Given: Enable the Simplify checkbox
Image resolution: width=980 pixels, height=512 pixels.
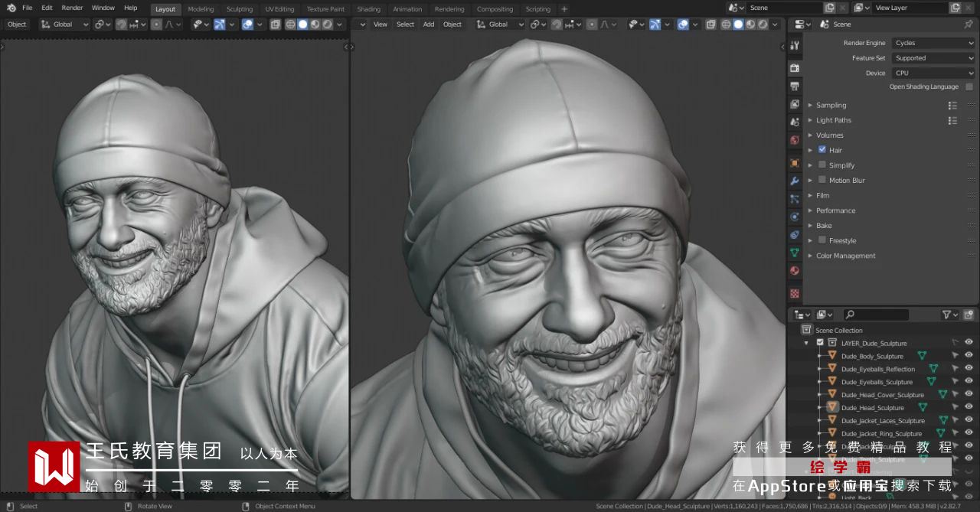Looking at the screenshot, I should (822, 165).
